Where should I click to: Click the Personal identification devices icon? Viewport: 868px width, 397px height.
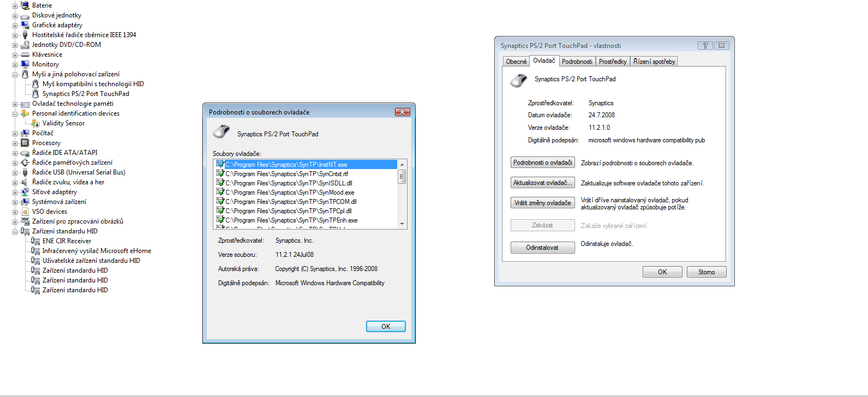(x=25, y=113)
